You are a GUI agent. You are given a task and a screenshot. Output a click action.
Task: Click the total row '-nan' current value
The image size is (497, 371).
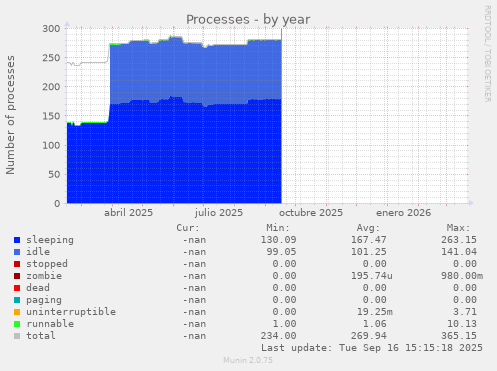194,336
